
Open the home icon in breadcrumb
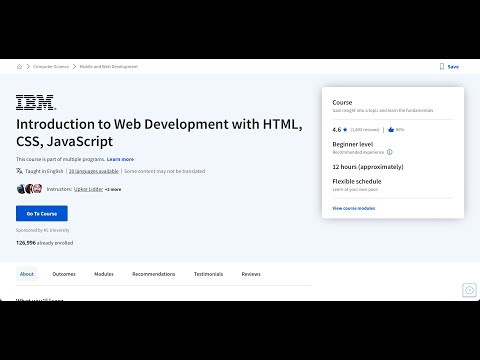pos(19,67)
